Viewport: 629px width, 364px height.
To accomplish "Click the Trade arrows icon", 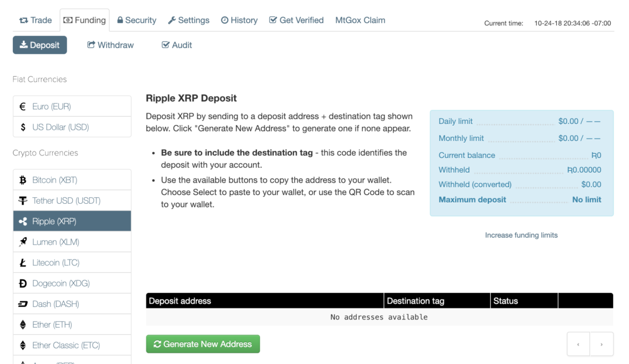I will [24, 20].
